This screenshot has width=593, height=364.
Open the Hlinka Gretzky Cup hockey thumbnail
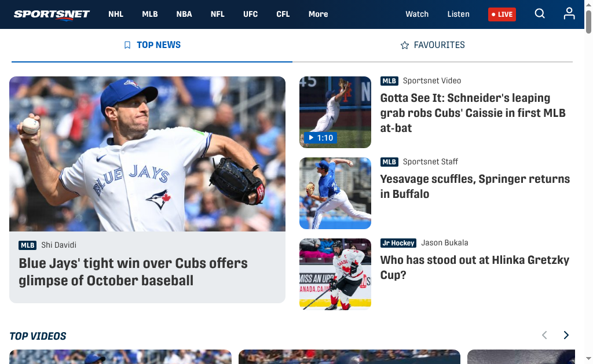click(335, 274)
